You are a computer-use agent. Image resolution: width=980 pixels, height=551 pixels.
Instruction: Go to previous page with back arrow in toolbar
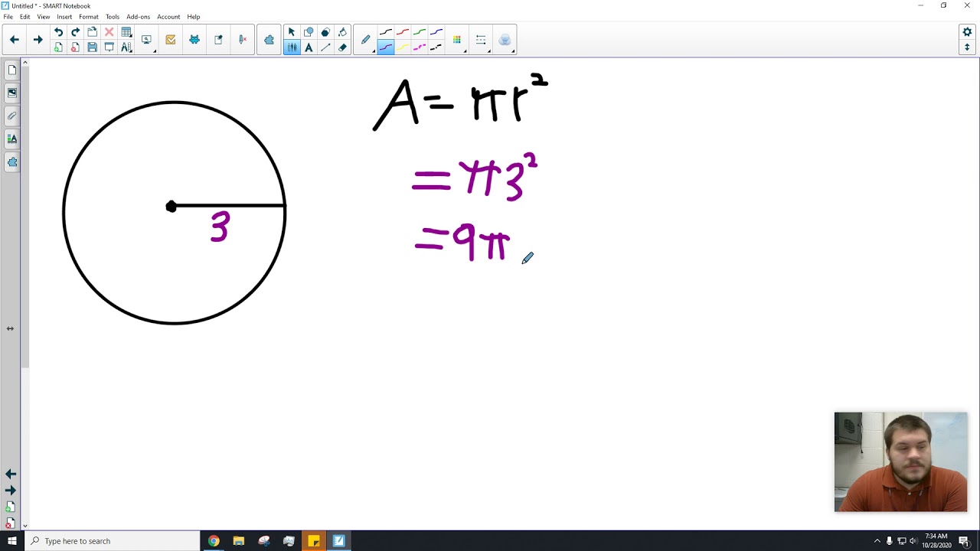coord(15,40)
